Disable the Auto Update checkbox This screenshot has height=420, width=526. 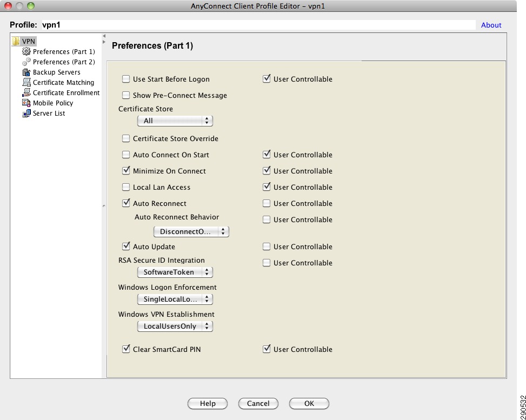pos(126,246)
